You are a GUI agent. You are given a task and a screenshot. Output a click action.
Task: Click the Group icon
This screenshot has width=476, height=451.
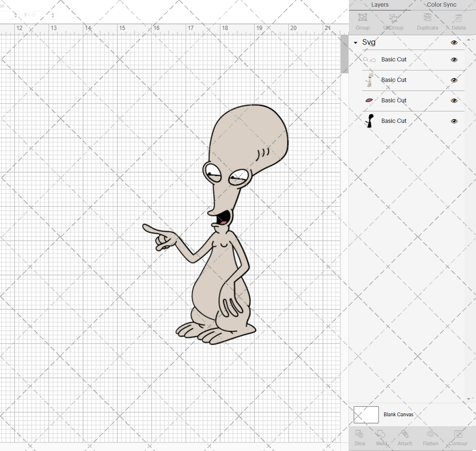(x=362, y=22)
